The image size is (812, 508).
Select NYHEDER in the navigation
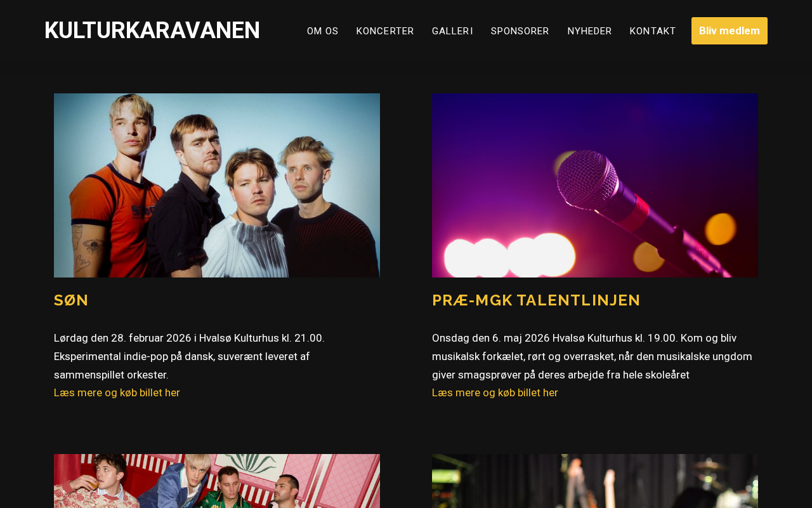click(589, 31)
